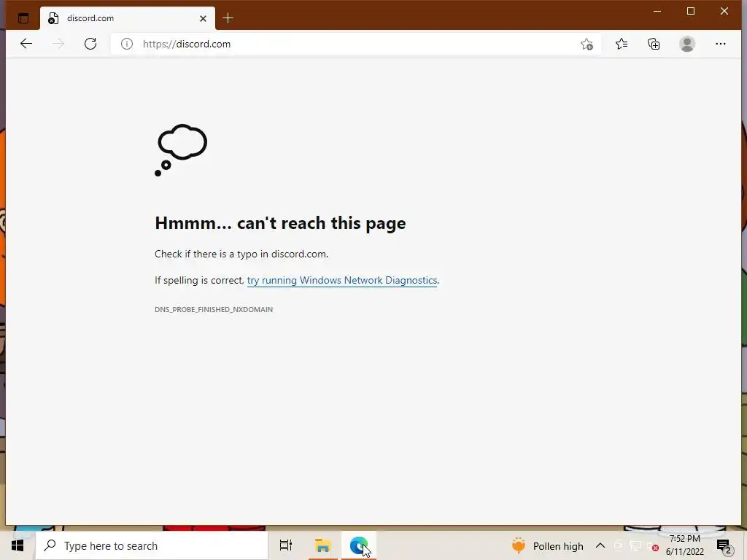Open File Explorer from taskbar
747x560 pixels.
323,545
